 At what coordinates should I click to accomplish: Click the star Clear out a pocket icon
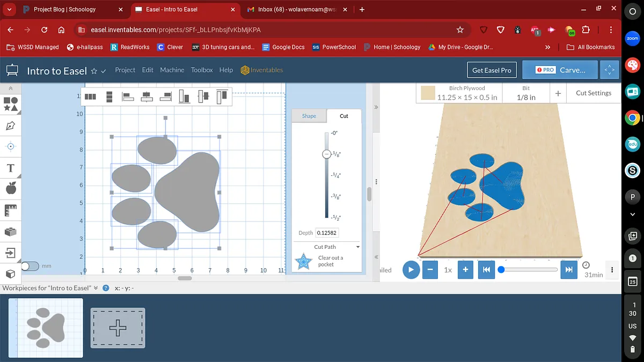[304, 262]
